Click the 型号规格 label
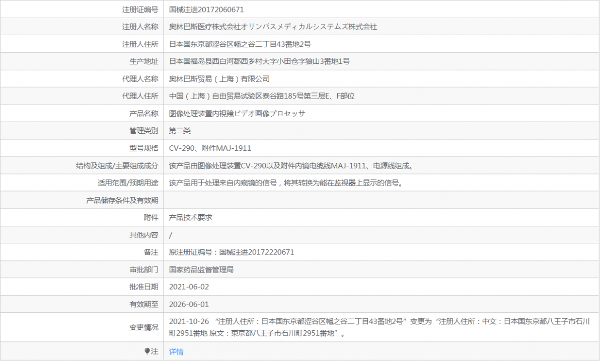 tap(144, 148)
